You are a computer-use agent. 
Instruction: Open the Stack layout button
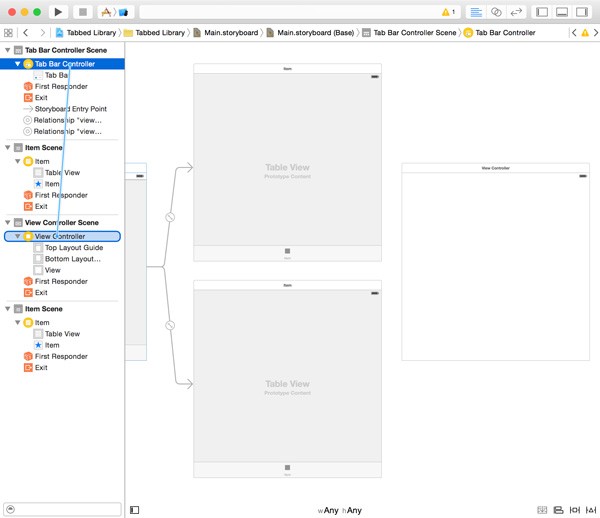click(542, 510)
